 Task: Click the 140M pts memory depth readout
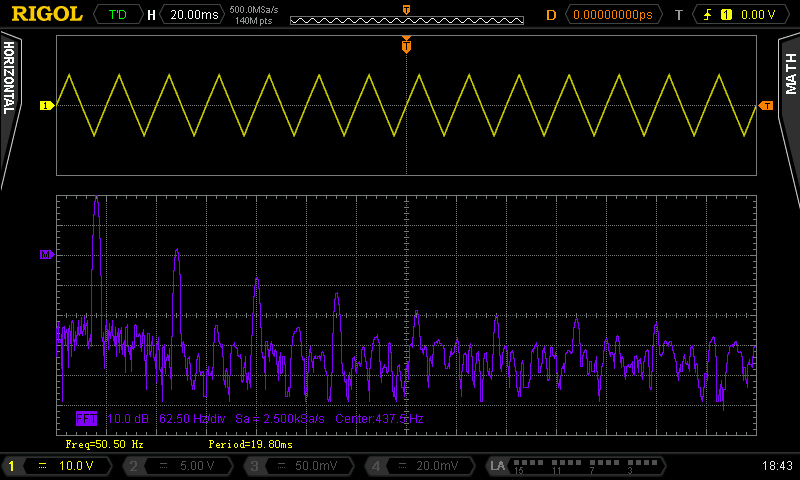pos(254,21)
